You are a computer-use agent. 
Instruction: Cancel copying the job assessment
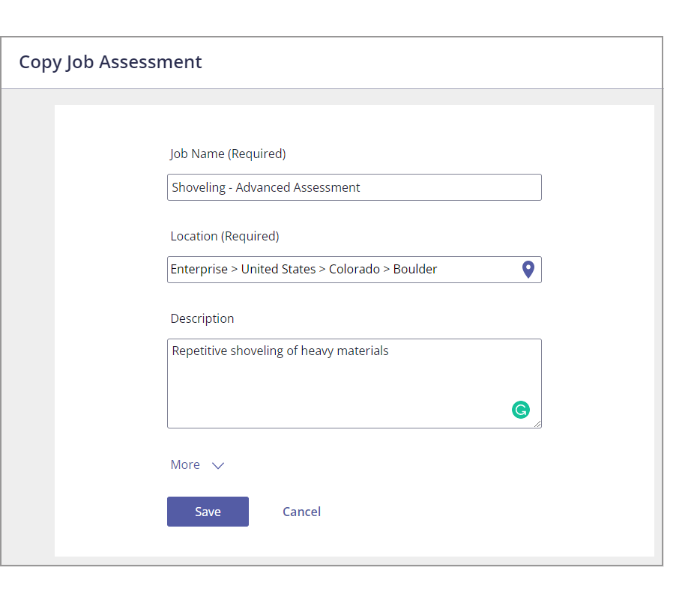pos(301,512)
